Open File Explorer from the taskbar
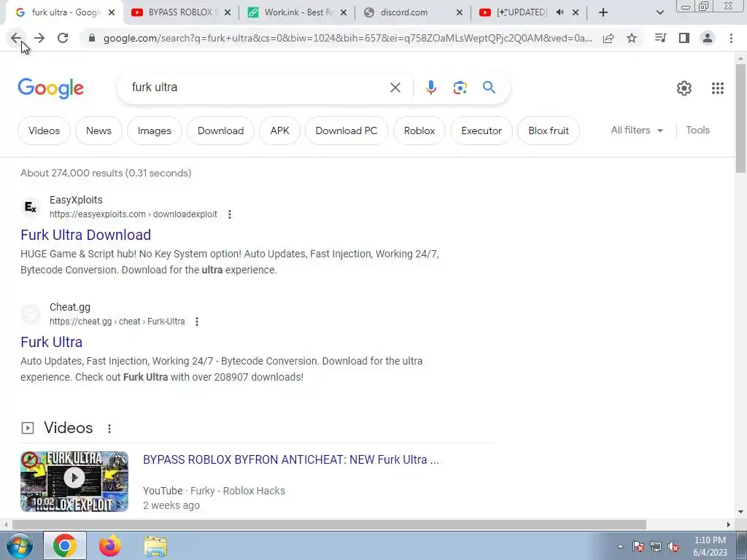This screenshot has height=560, width=747. pyautogui.click(x=155, y=546)
